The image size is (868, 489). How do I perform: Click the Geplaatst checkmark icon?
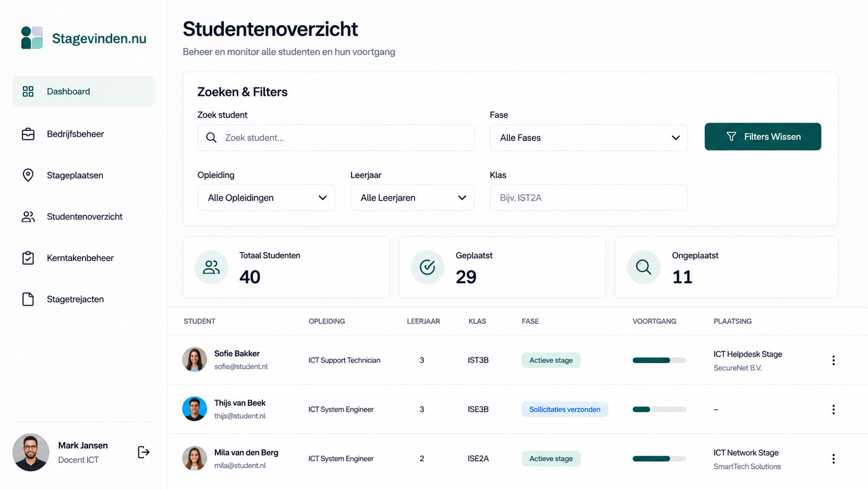[x=427, y=267]
